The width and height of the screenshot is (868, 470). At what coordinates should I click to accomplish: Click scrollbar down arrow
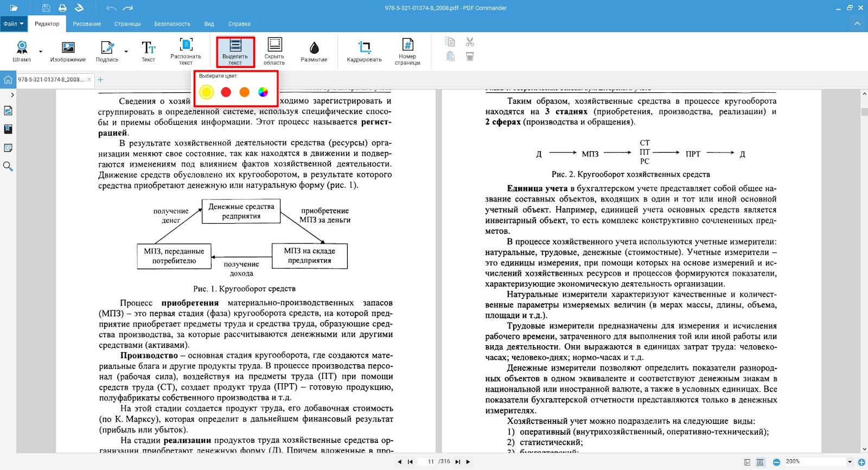(864, 449)
